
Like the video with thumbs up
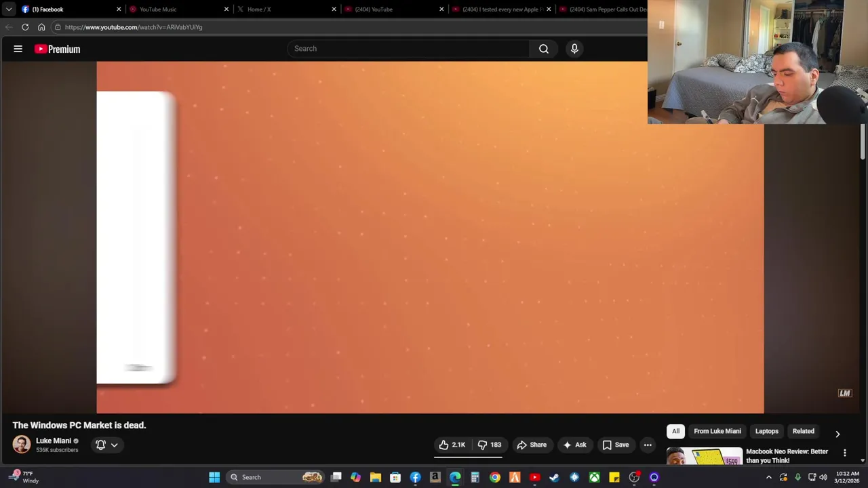452,445
